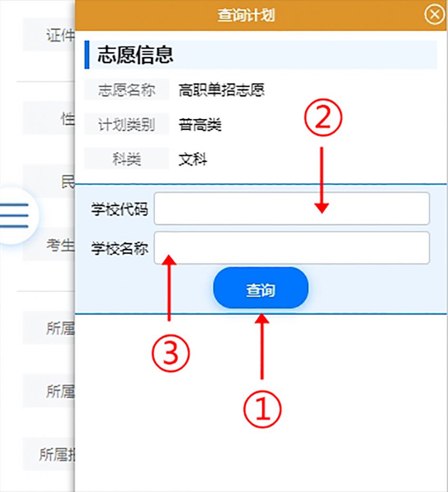Close the 查询计划 dialog
This screenshot has height=492, width=448.
pos(434,14)
